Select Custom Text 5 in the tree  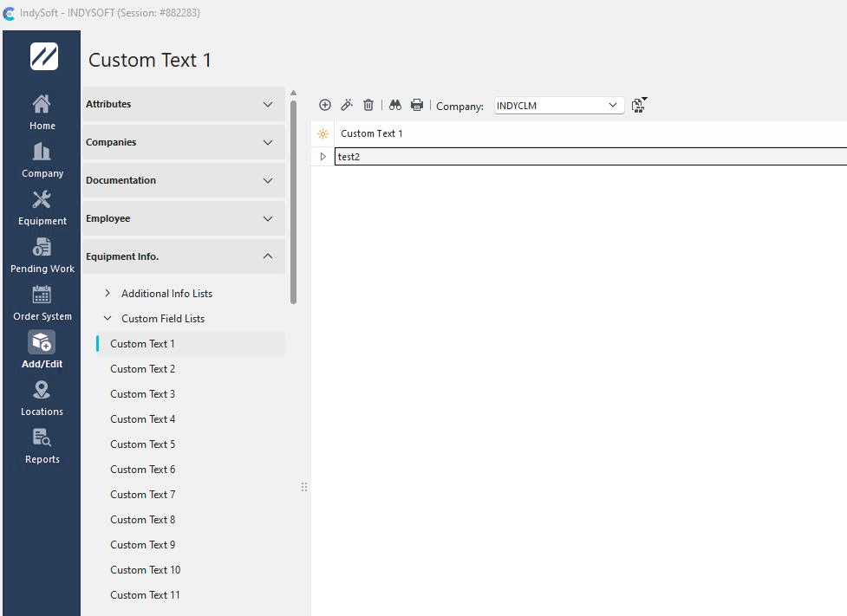142,444
